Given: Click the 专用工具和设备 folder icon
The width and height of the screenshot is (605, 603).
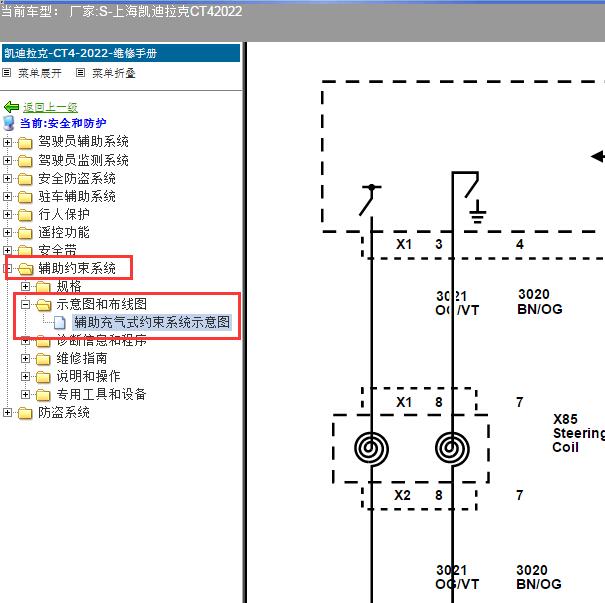Looking at the screenshot, I should pyautogui.click(x=43, y=395).
